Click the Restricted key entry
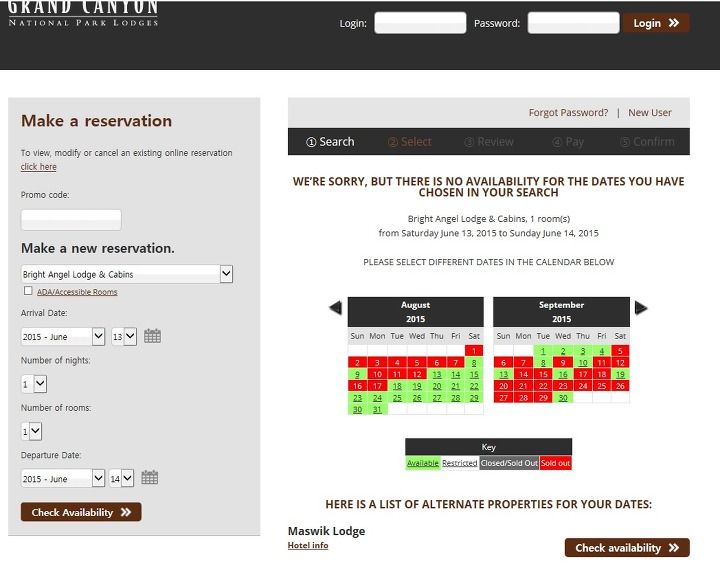 pos(460,463)
